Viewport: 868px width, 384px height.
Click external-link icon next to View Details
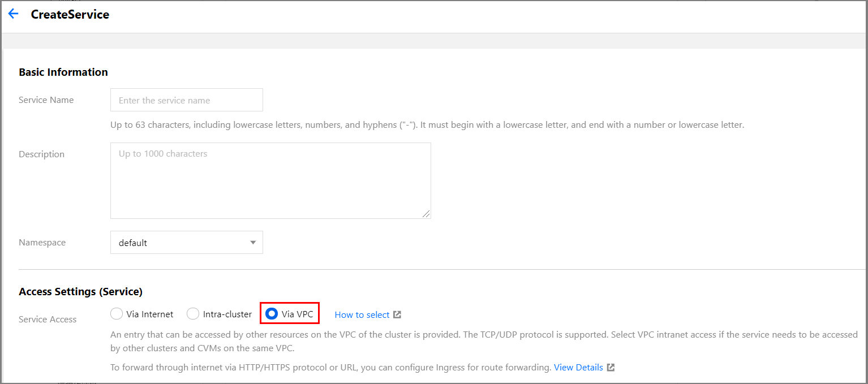(611, 368)
